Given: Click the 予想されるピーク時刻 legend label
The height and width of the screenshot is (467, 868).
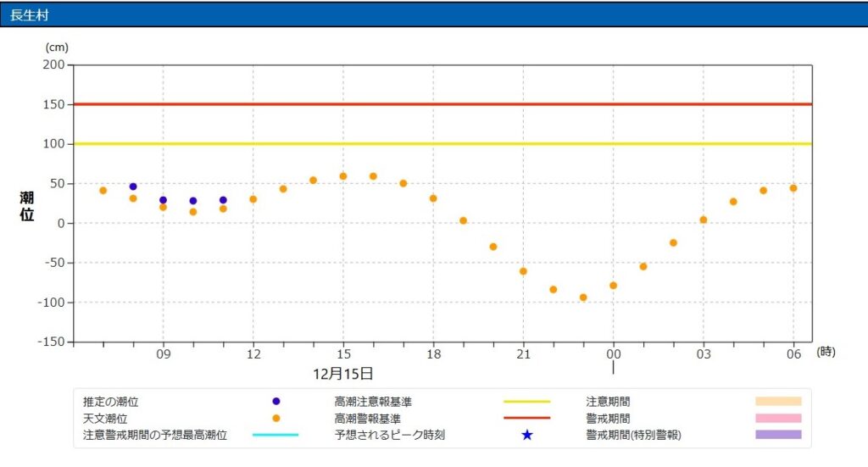Looking at the screenshot, I should pos(390,435).
